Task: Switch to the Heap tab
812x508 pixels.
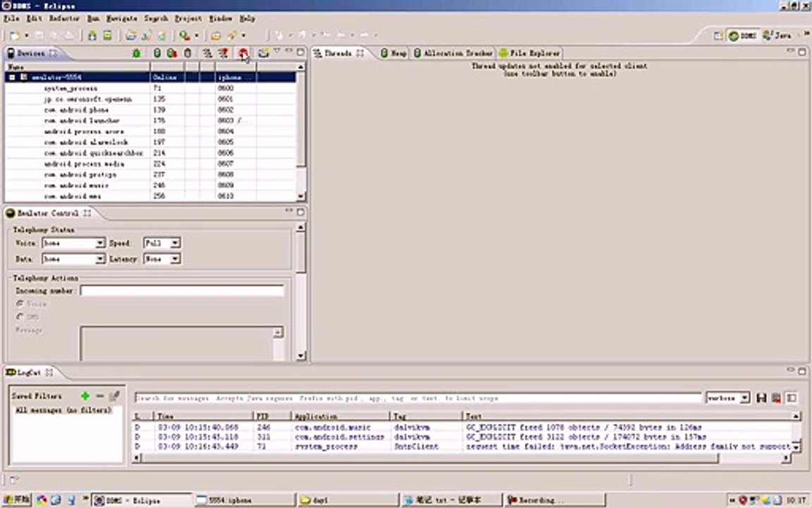Action: pyautogui.click(x=393, y=53)
